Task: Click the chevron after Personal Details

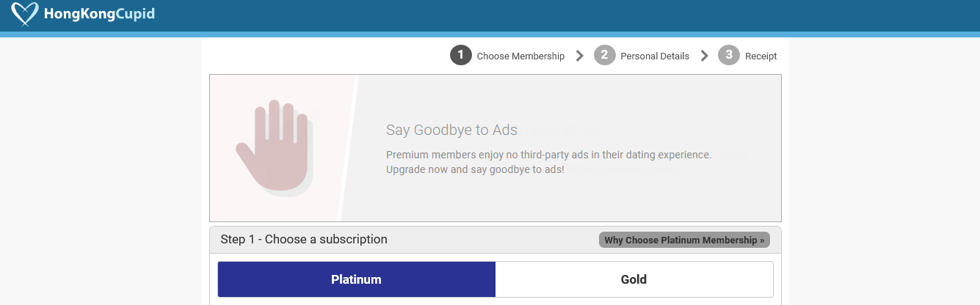Action: pyautogui.click(x=705, y=56)
